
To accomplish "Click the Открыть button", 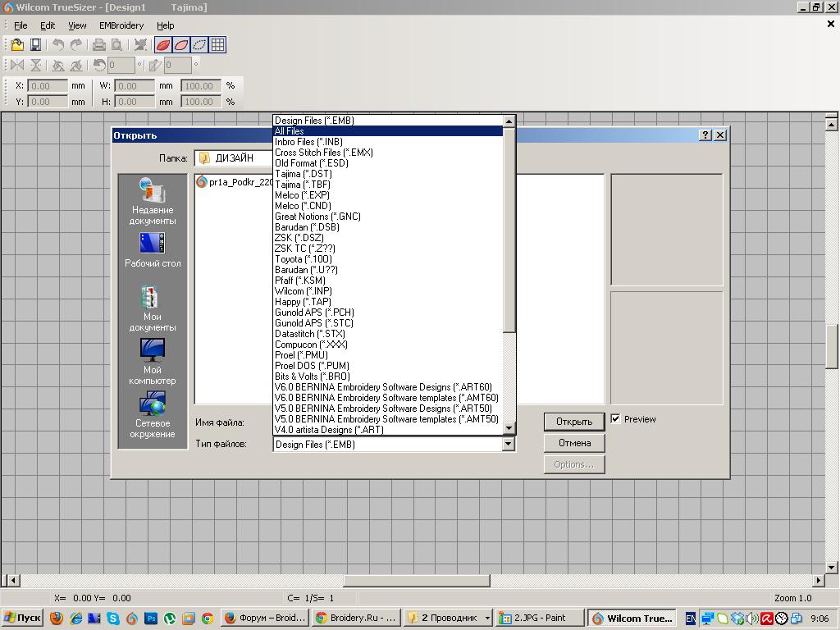I will click(x=574, y=422).
